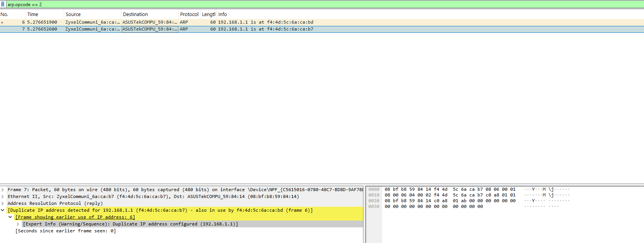Sort packets by Destination column header
The height and width of the screenshot is (243, 644).
[150, 14]
